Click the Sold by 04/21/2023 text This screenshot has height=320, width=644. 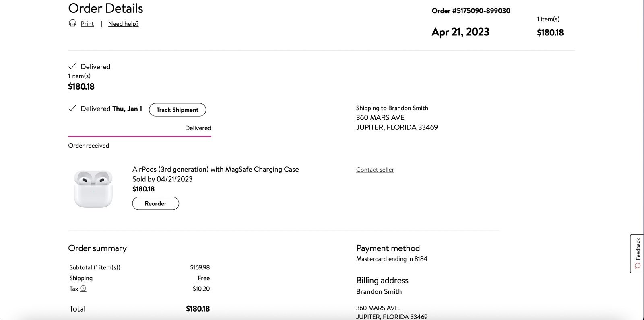[163, 179]
